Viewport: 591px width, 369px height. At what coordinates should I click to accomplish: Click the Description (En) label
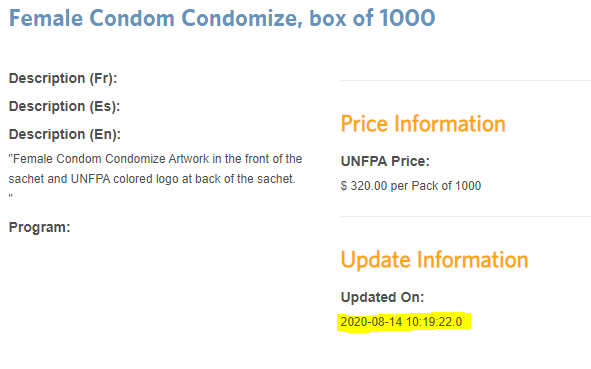point(65,134)
